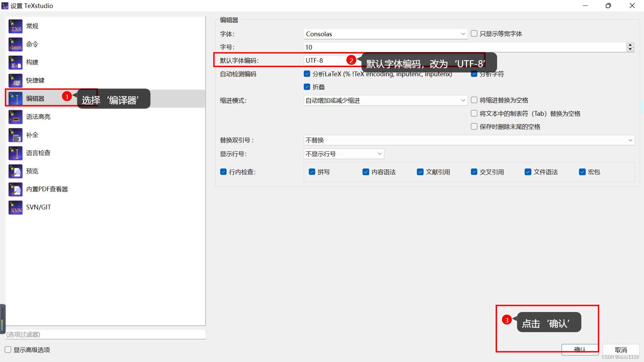This screenshot has width=644, height=362.
Task: Toggle the 拼写 inline check
Action: click(312, 172)
